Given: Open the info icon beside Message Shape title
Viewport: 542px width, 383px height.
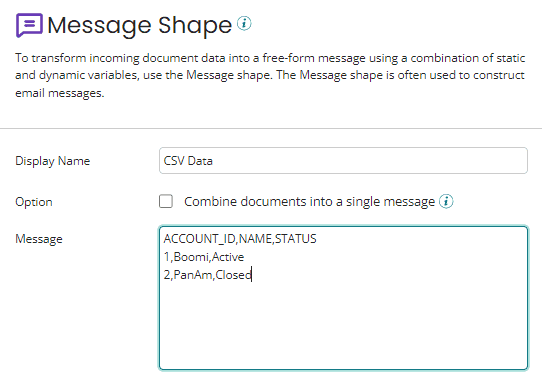Looking at the screenshot, I should pyautogui.click(x=244, y=24).
